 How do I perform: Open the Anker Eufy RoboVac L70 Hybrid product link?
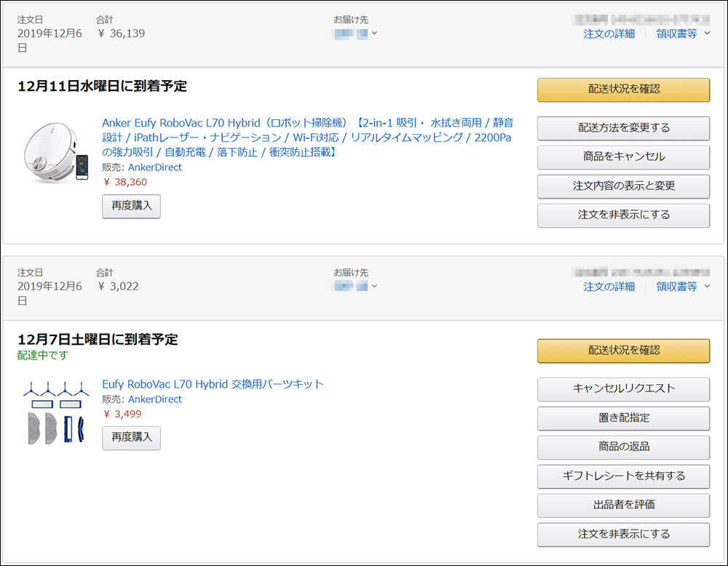tap(308, 137)
